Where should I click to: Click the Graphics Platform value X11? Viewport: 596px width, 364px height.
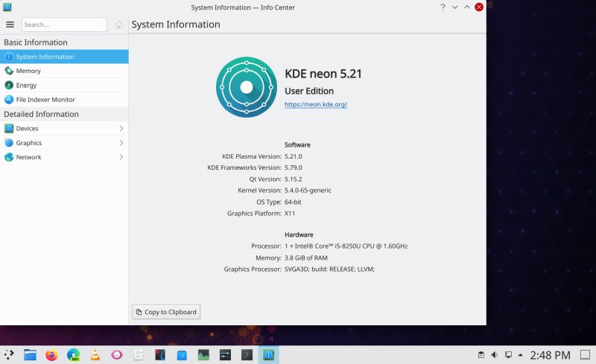(x=290, y=214)
